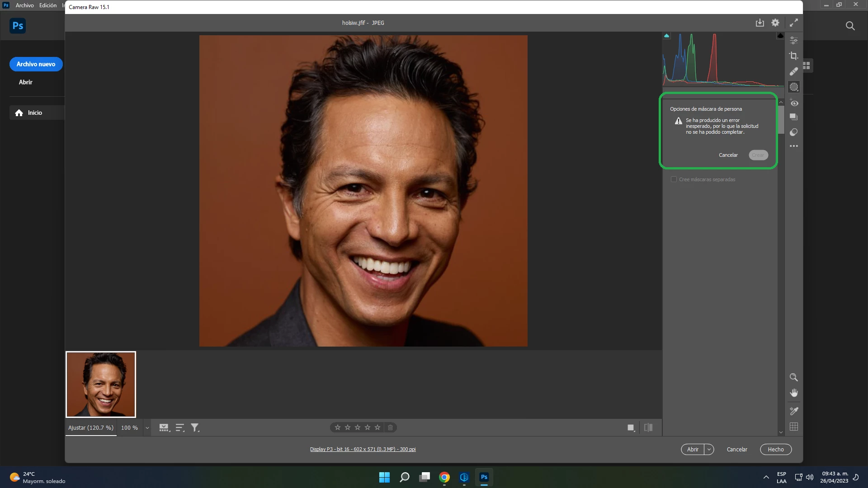The width and height of the screenshot is (868, 488).
Task: Toggle grid overlay icon
Action: pos(793,427)
